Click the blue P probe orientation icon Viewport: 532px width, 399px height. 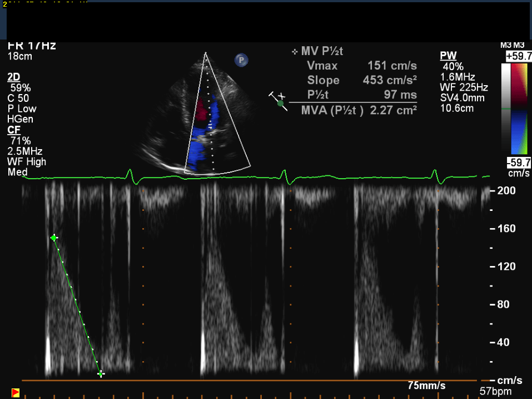coord(241,60)
